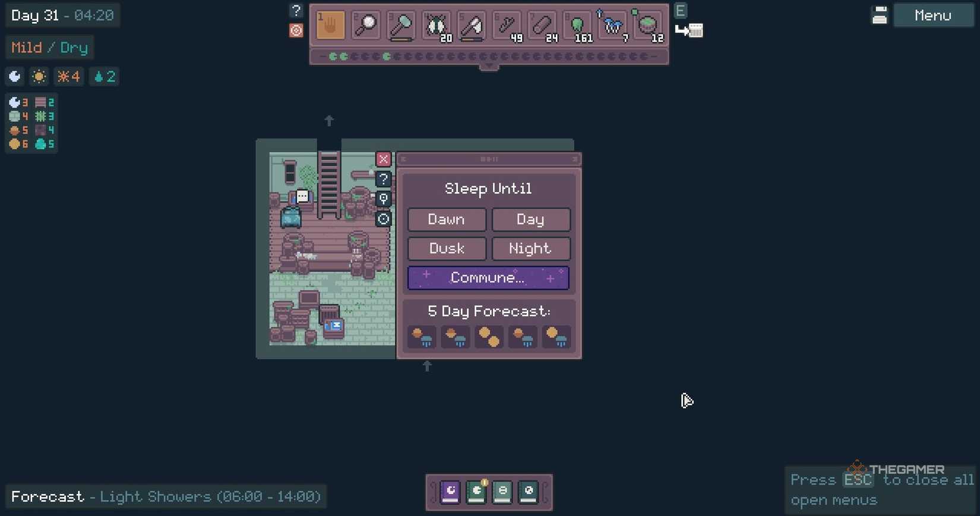Select the blue flowers stack of 7
The height and width of the screenshot is (516, 980).
612,26
